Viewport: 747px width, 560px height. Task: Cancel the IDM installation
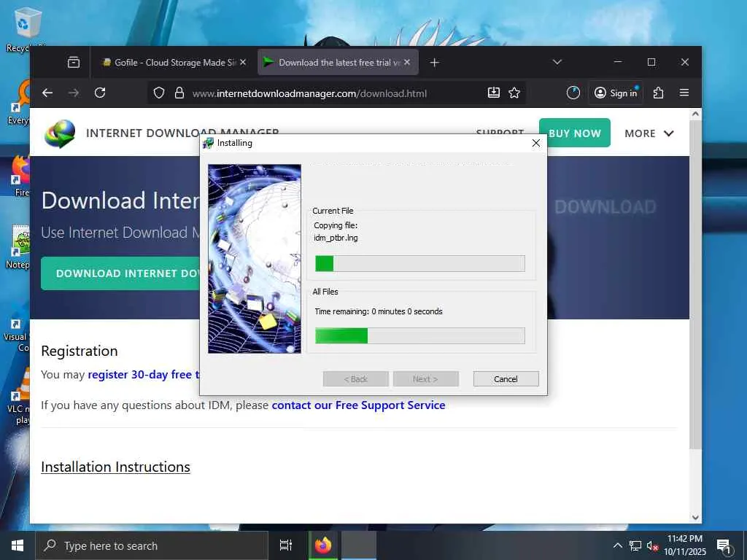(506, 379)
